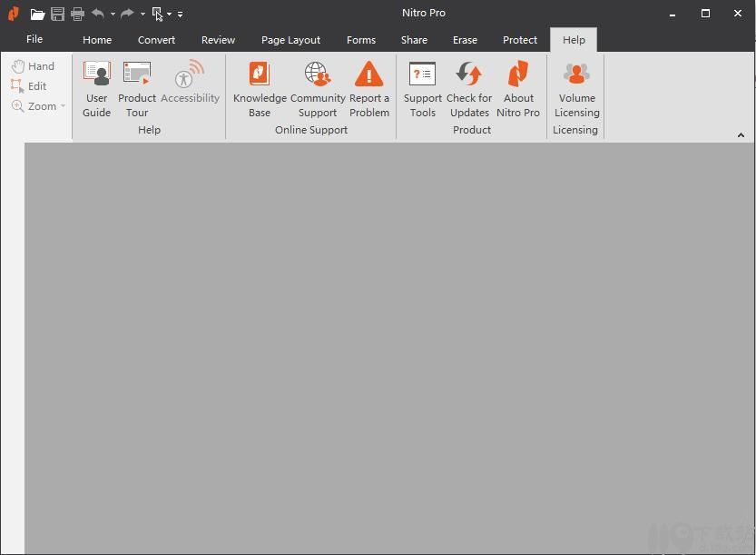Minimize the Nitro Pro window
The width and height of the screenshot is (756, 555).
(673, 14)
